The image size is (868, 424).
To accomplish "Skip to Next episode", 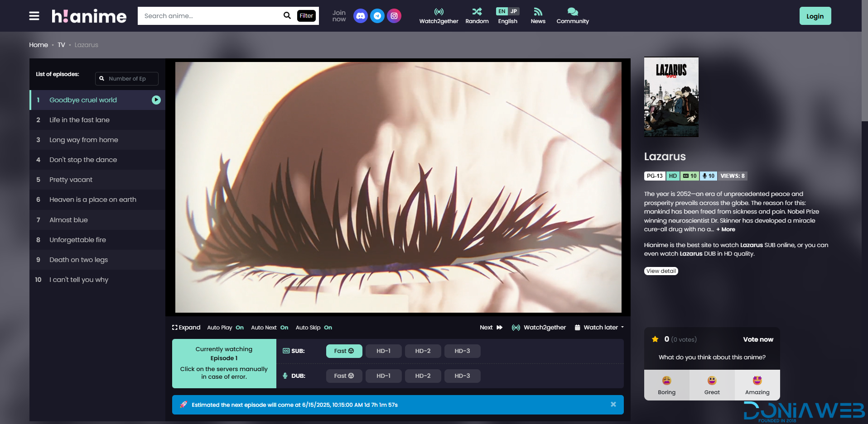I will [x=491, y=327].
